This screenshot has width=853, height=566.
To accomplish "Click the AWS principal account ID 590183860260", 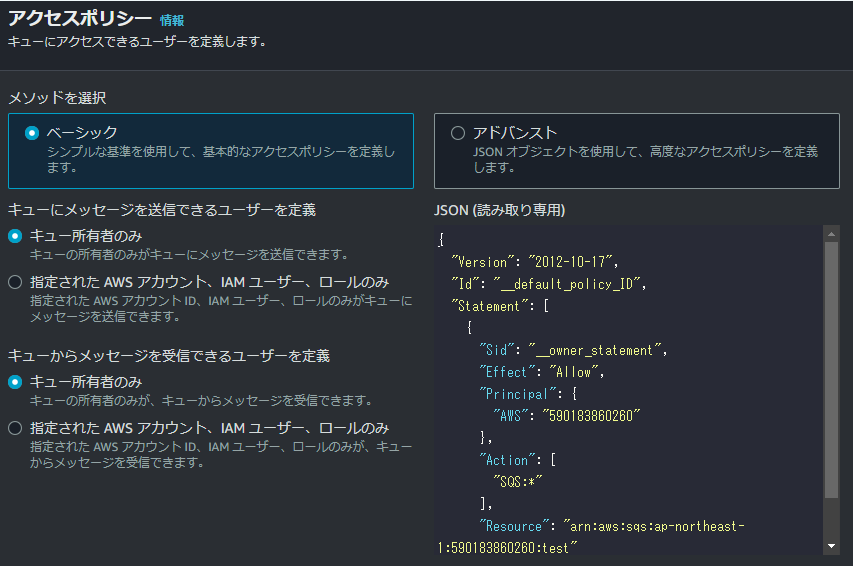I will tap(588, 416).
